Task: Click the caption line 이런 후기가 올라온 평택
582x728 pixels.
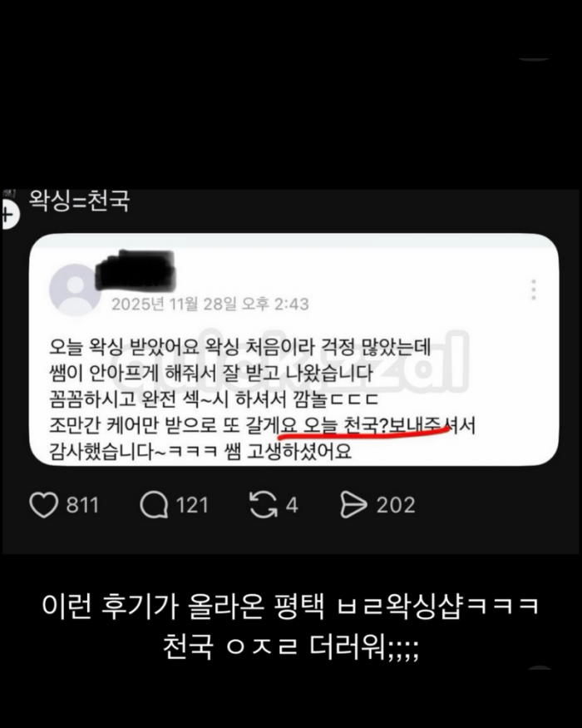Action: (x=183, y=606)
